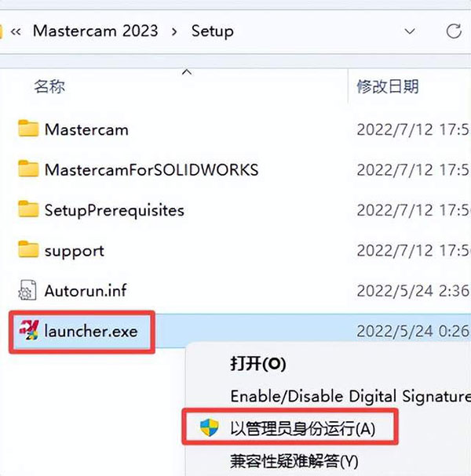Image resolution: width=471 pixels, height=476 pixels.
Task: Click the support folder icon
Action: tap(28, 249)
